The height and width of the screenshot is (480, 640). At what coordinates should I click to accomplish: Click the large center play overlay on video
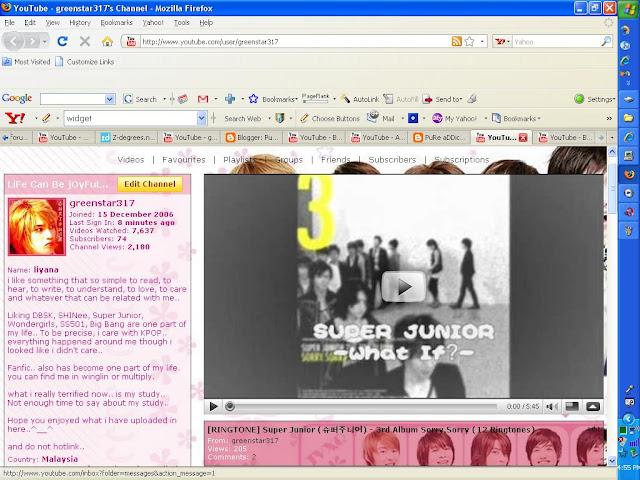pos(403,287)
